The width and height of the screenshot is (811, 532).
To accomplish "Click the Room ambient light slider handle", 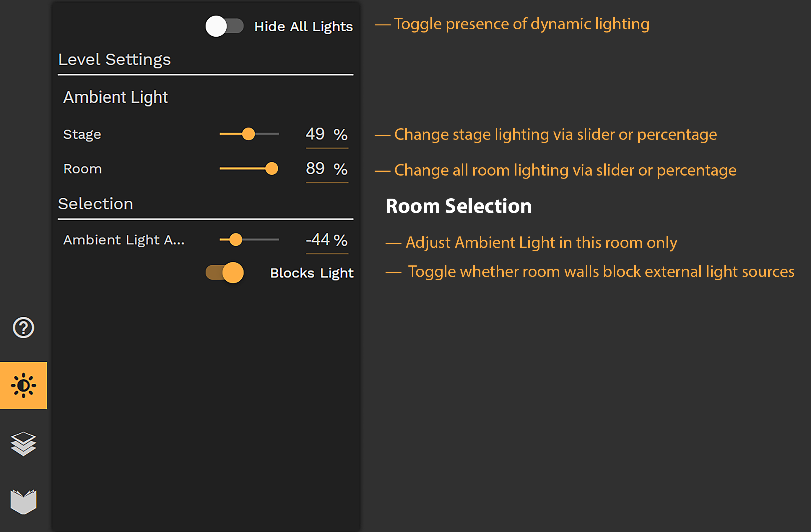I will pyautogui.click(x=272, y=168).
